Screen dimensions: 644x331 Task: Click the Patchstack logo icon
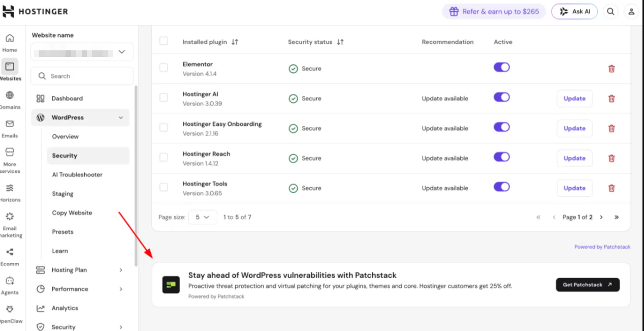tap(171, 285)
